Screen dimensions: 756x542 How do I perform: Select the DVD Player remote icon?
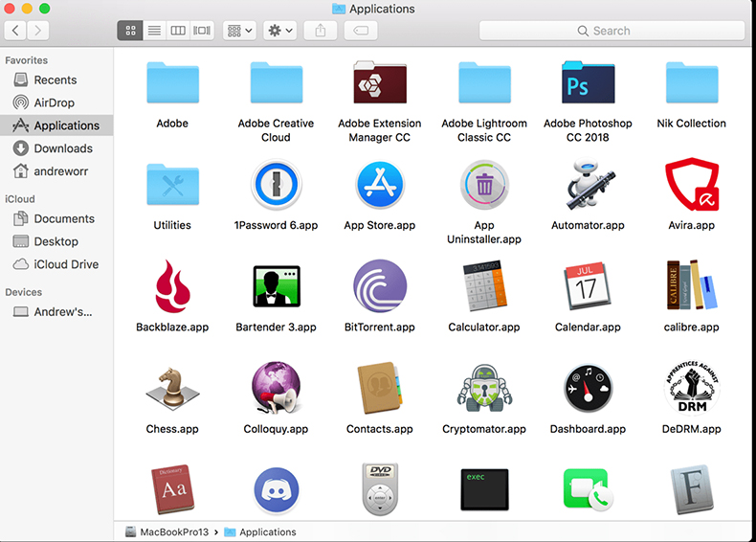(x=380, y=489)
